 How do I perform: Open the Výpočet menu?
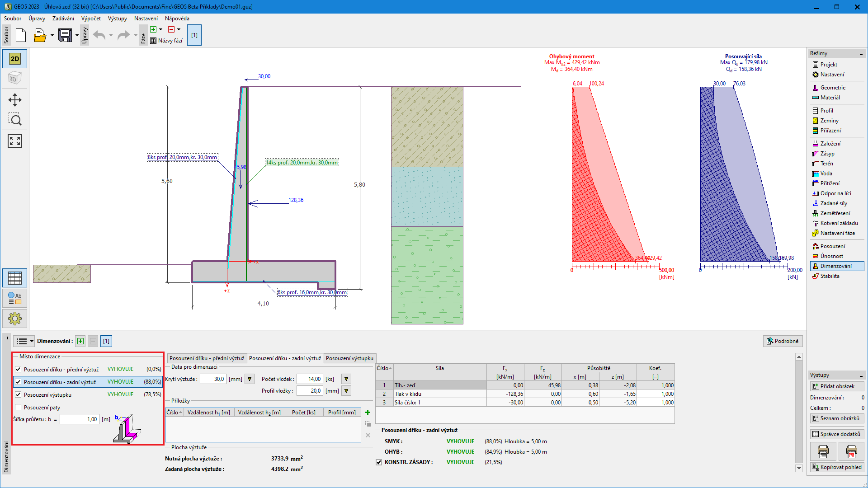click(x=91, y=19)
